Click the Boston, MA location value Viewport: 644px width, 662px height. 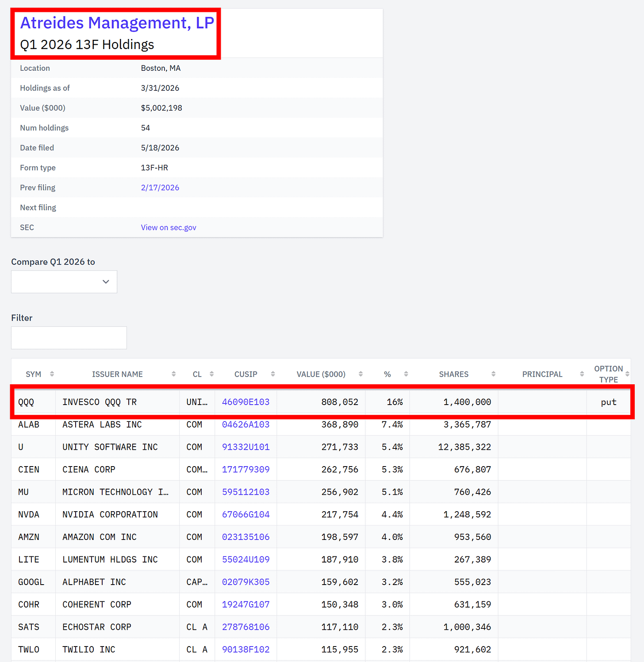(161, 68)
